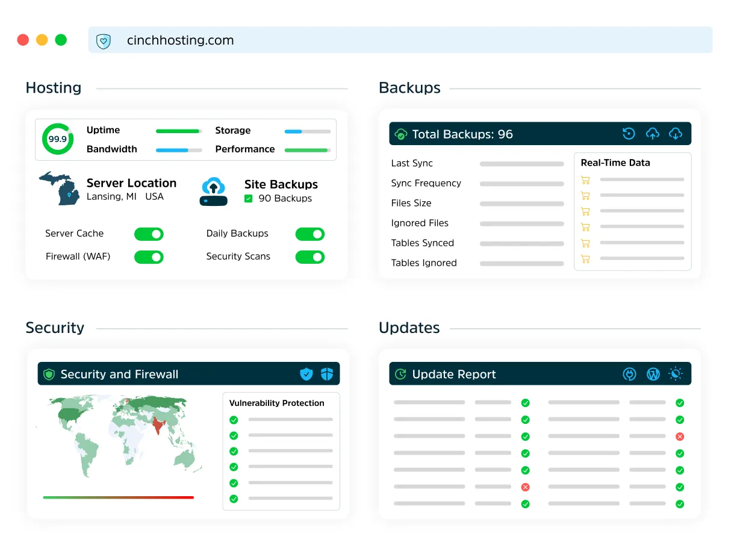Click the bottom cart icon under Real-Time Data

(x=585, y=258)
